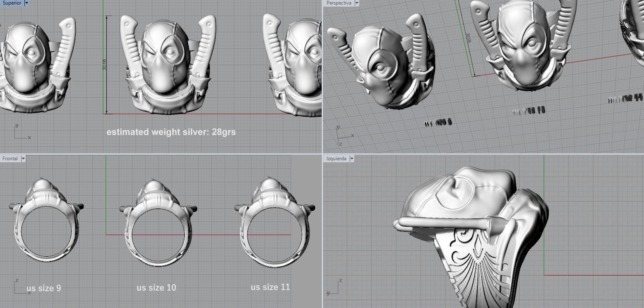Select the 'estimated weight silver: 28grs' text
This screenshot has height=308, width=644.
click(x=171, y=132)
